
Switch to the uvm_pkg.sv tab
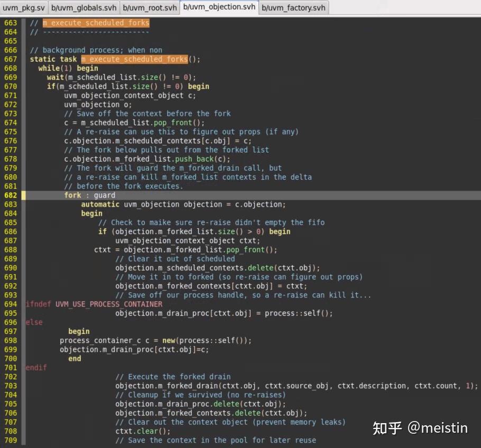[23, 7]
